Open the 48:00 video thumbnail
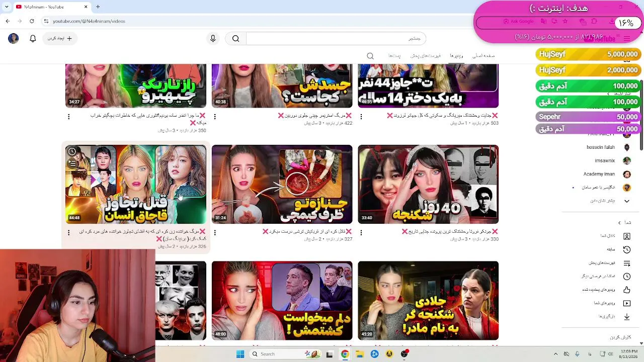 (x=282, y=301)
